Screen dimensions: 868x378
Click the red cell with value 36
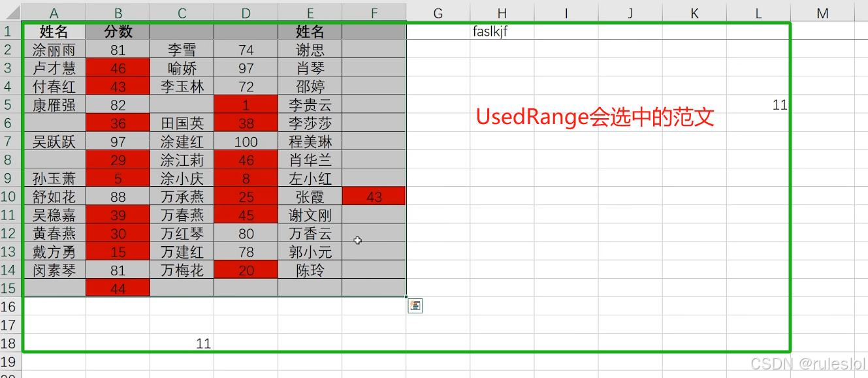(118, 123)
